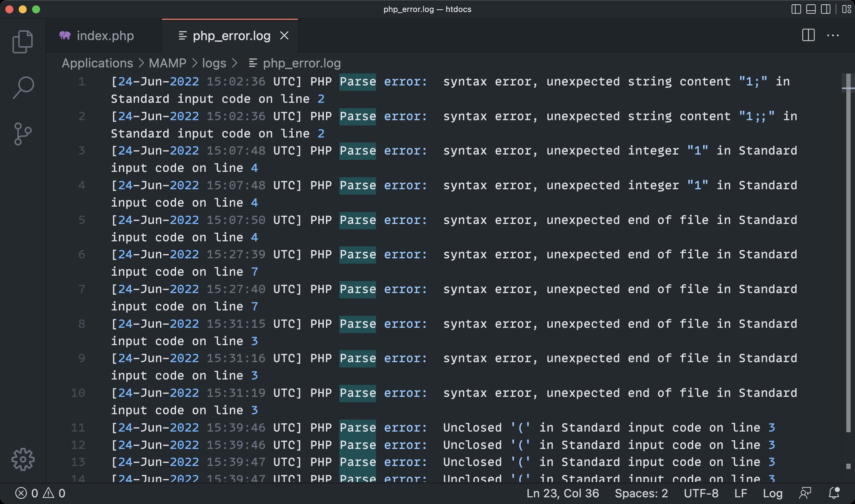Click the feedback icon in status bar

(805, 493)
